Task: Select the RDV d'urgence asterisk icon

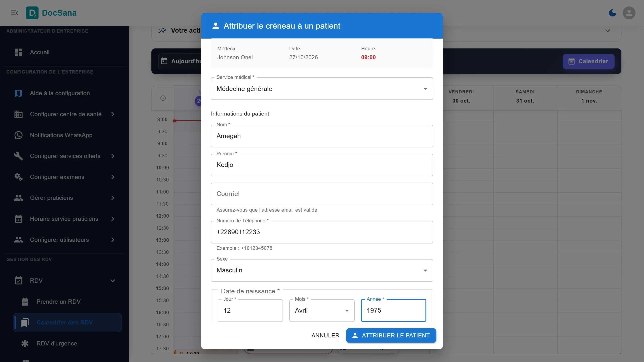Action: click(x=25, y=343)
